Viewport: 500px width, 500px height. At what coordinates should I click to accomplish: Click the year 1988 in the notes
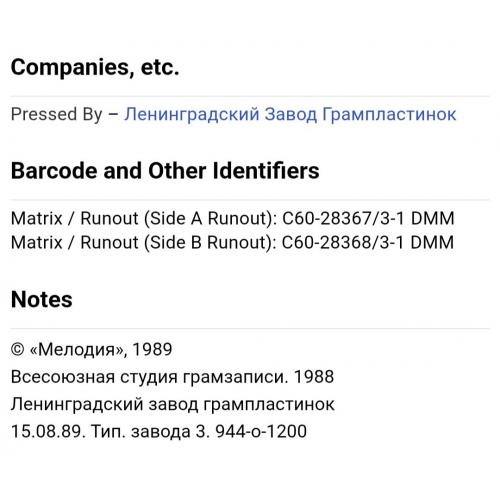click(314, 377)
